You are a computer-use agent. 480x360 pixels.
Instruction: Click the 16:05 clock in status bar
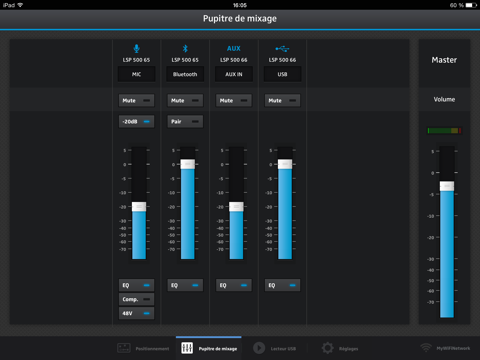click(240, 5)
